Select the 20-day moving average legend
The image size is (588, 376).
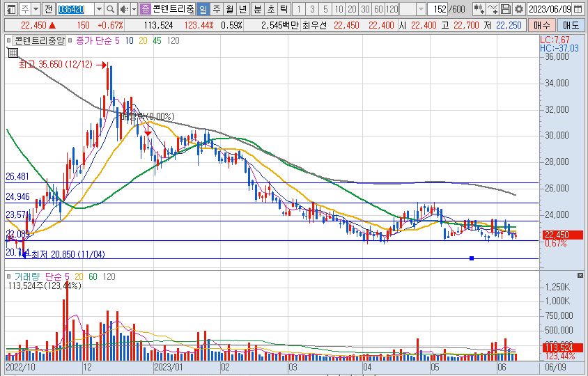pyautogui.click(x=143, y=40)
